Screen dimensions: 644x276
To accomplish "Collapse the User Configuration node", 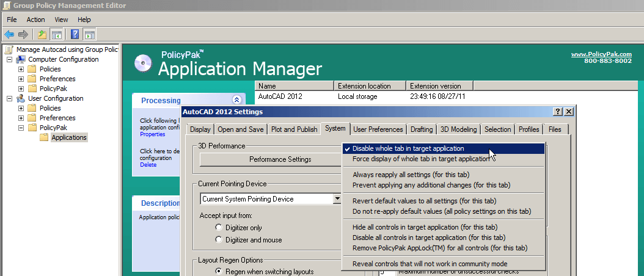I will pyautogui.click(x=9, y=98).
